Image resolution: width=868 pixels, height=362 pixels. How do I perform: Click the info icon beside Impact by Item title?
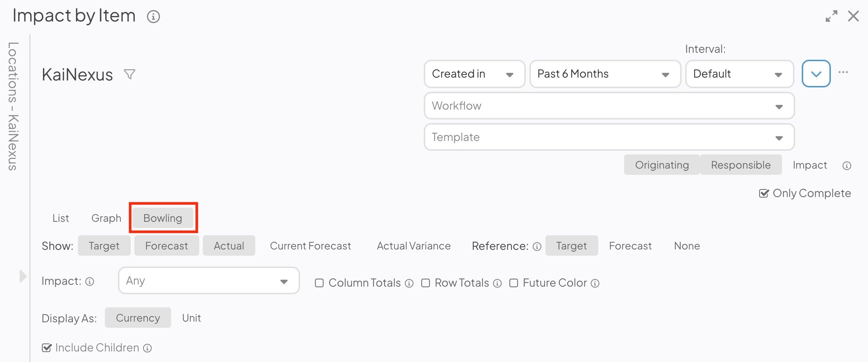153,17
